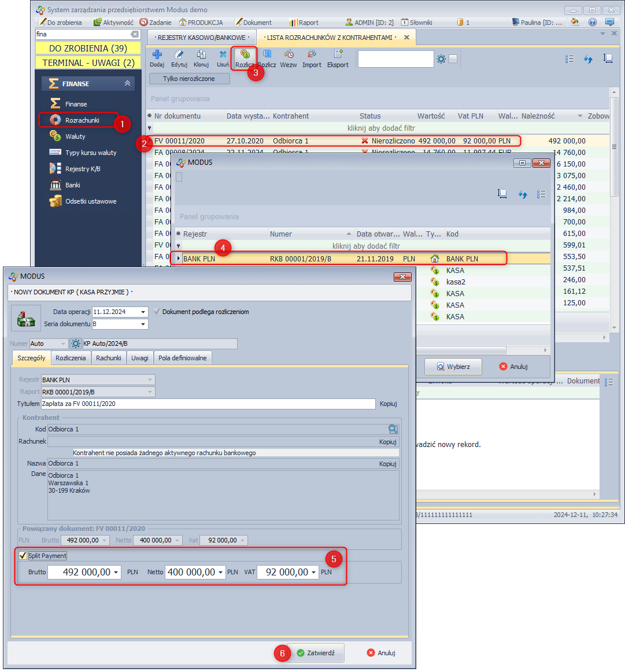Viewport: 625px width, 672px height.
Task: Open Raport RKB 00001/2019/B dropdown
Action: click(150, 392)
